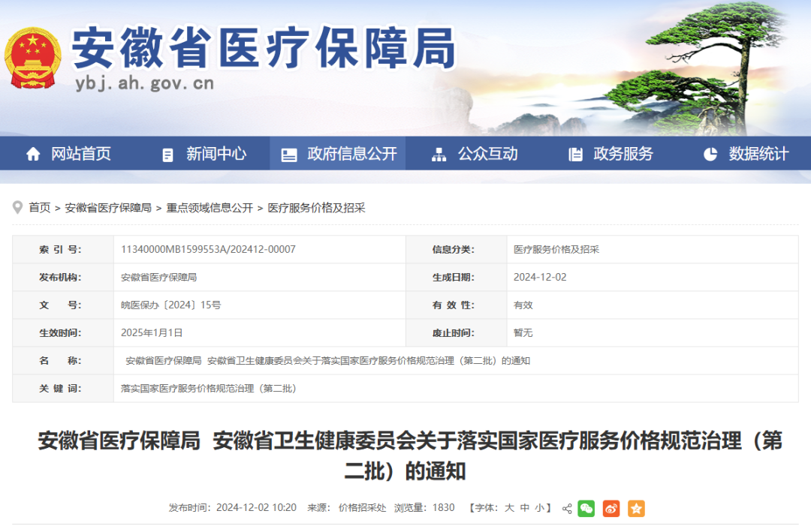
Task: Select view count 1830
Action: coord(443,508)
